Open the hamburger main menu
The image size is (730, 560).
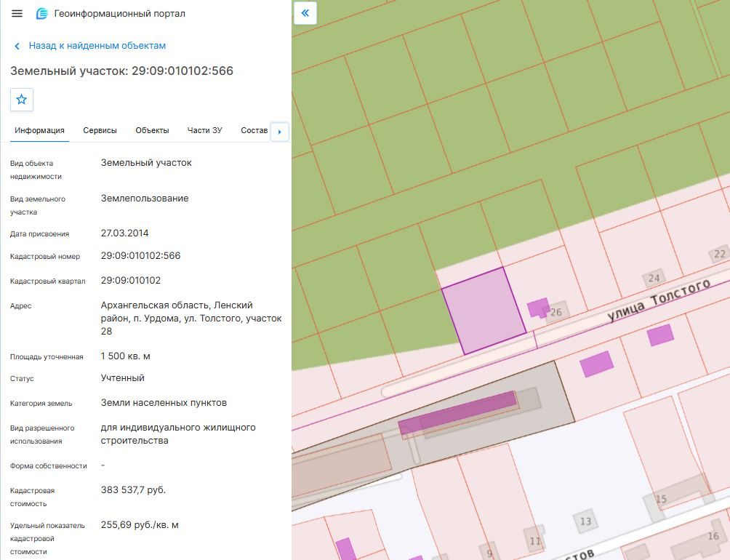pos(17,14)
